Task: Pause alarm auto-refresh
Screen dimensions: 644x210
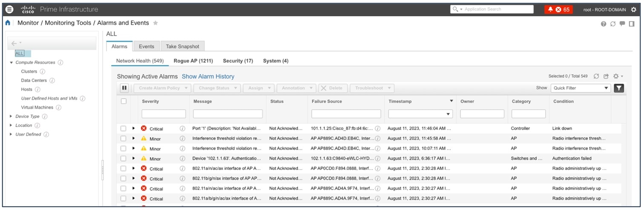Action: pyautogui.click(x=124, y=88)
